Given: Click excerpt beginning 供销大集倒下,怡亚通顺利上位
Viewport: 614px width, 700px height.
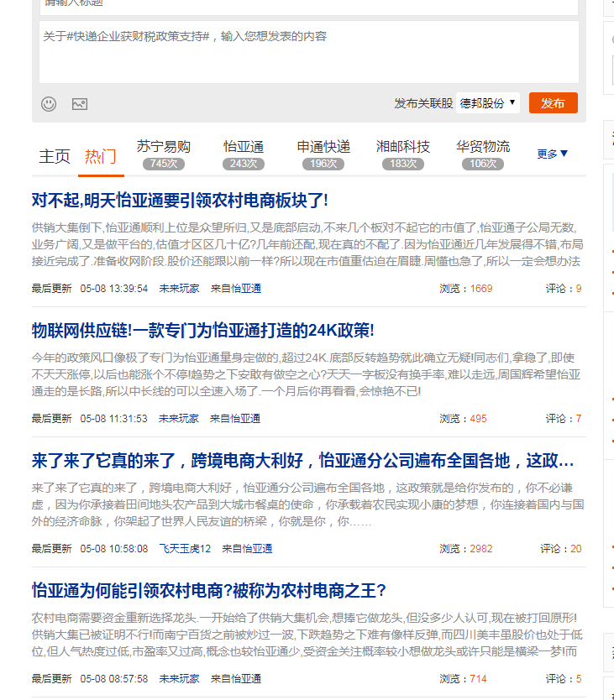Looking at the screenshot, I should tap(308, 244).
